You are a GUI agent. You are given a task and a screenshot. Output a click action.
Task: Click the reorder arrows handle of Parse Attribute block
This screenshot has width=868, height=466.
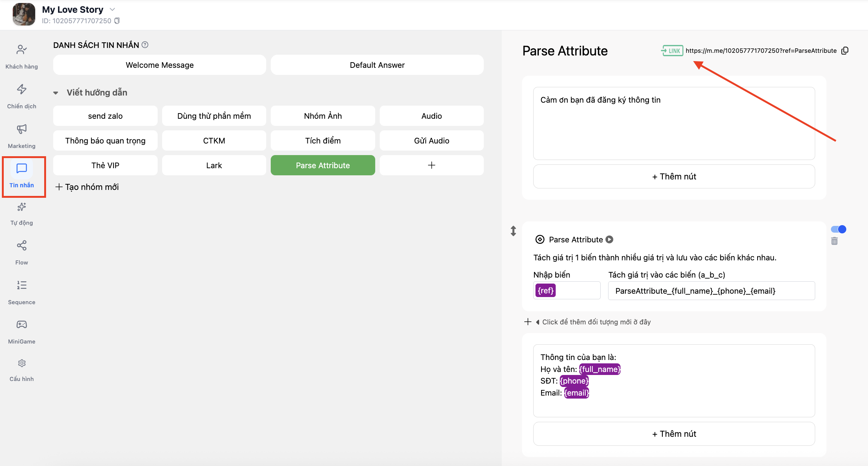pyautogui.click(x=513, y=231)
